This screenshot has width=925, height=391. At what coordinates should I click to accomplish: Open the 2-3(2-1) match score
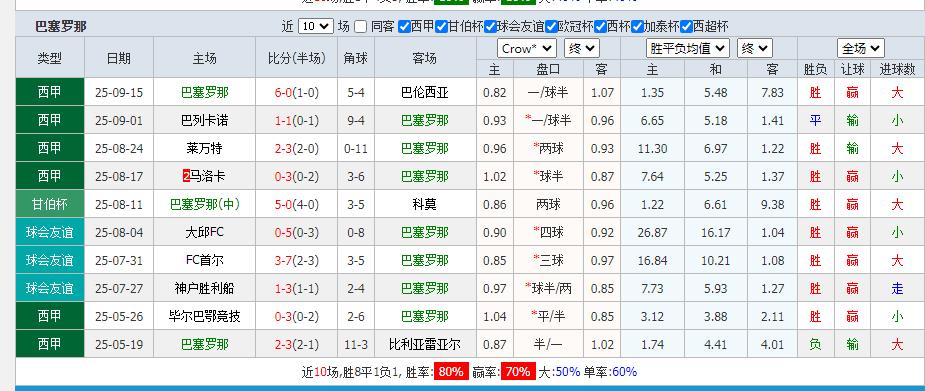[296, 344]
